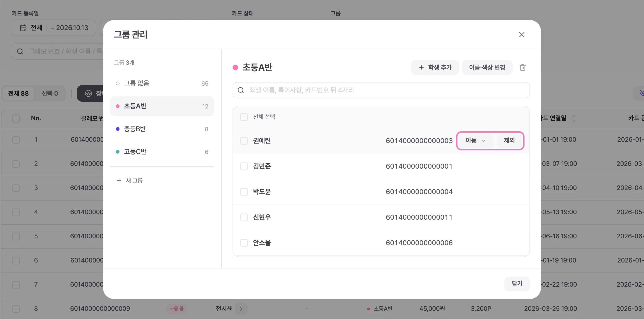The height and width of the screenshot is (319, 644).
Task: Close the 그룹 관리 dialog with X icon
Action: click(x=522, y=34)
